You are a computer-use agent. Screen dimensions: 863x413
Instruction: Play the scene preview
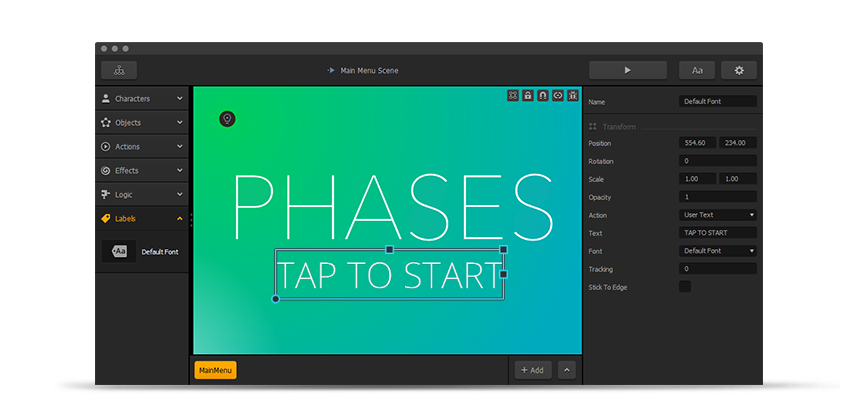point(627,70)
